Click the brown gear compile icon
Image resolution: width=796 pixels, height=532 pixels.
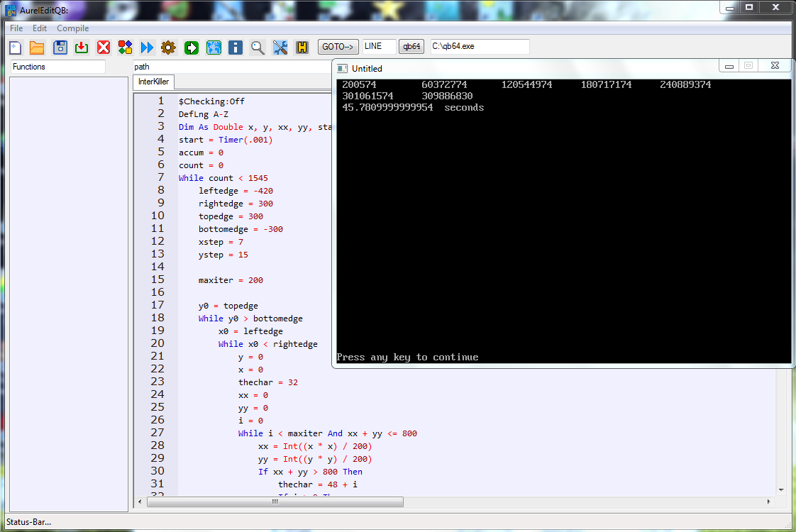tap(168, 48)
